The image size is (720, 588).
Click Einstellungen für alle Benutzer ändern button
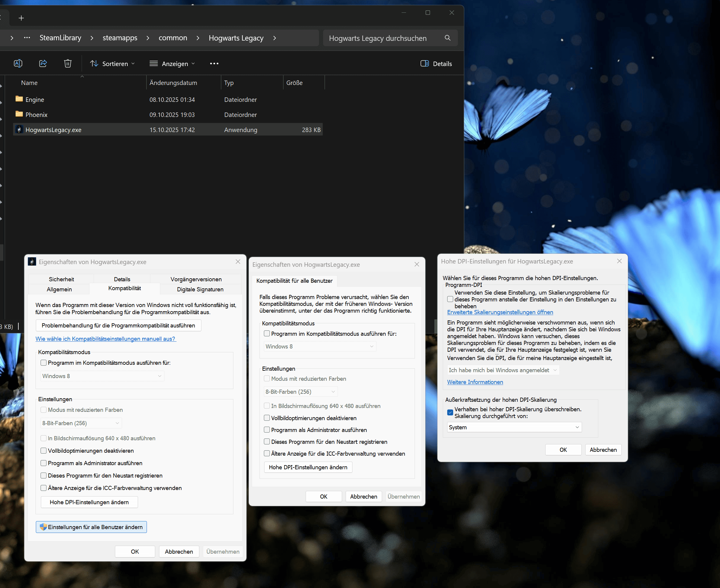coord(92,527)
